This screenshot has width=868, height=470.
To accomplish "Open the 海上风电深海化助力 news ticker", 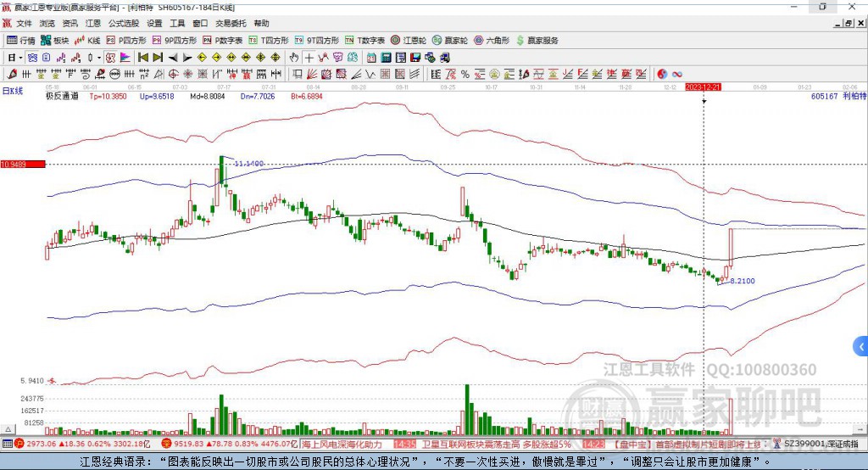I will 342,444.
